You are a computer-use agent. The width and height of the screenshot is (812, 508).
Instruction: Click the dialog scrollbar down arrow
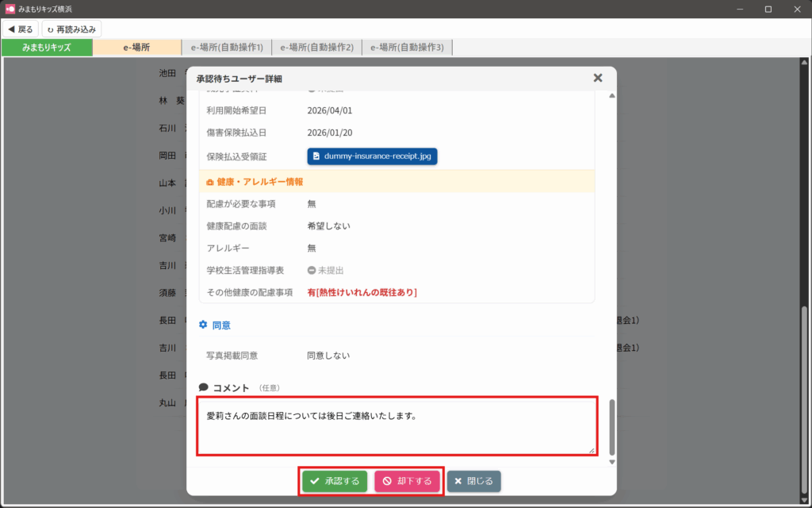click(611, 462)
